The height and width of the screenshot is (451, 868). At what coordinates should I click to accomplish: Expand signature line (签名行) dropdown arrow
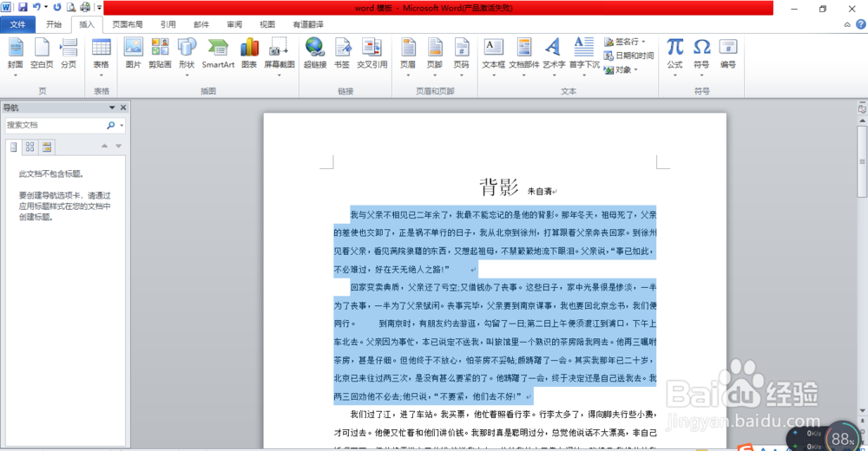point(643,42)
